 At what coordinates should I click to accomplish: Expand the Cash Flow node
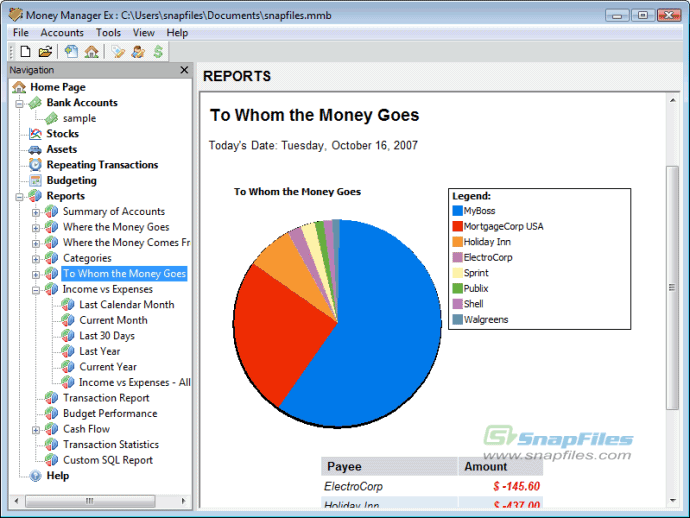click(36, 430)
